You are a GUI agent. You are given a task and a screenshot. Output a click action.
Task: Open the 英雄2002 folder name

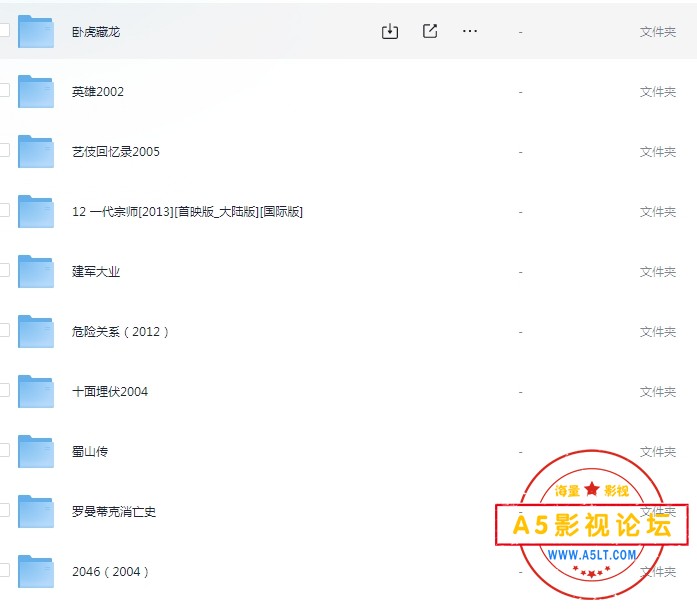98,92
